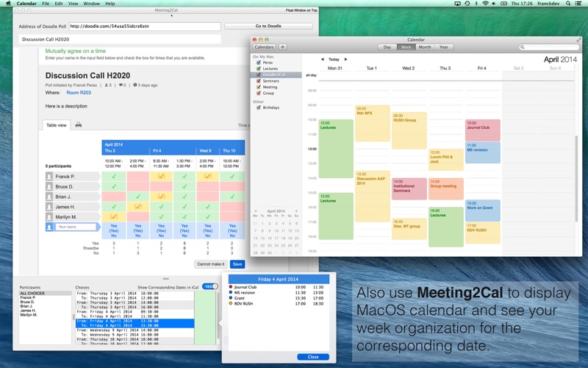This screenshot has height=368, width=588.
Task: Open the Time Machine menu bar icon
Action: click(x=467, y=4)
